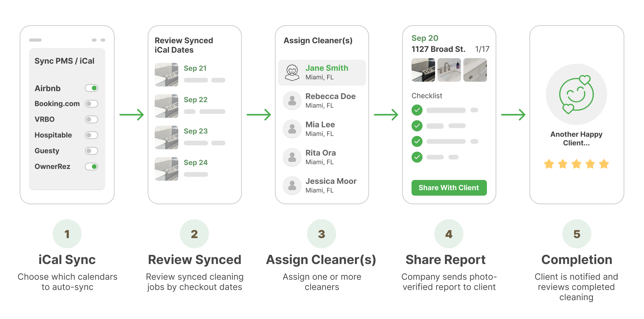This screenshot has width=644, height=319.
Task: Click the last checklist checkmark icon
Action: (417, 157)
